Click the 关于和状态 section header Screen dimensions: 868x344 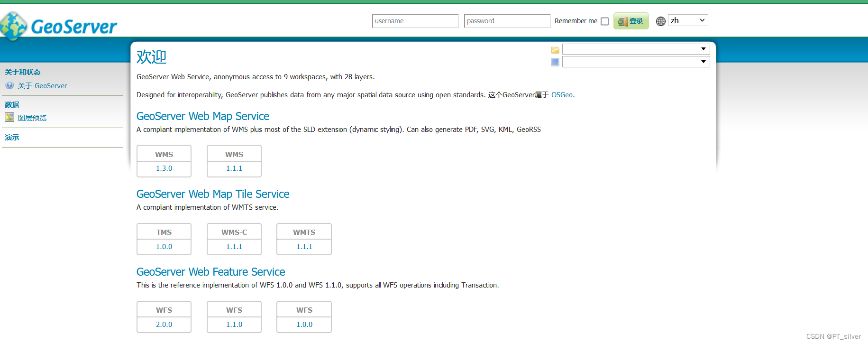point(23,72)
